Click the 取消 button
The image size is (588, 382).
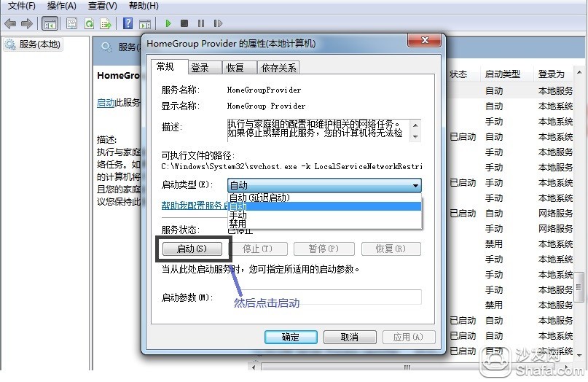click(x=350, y=337)
